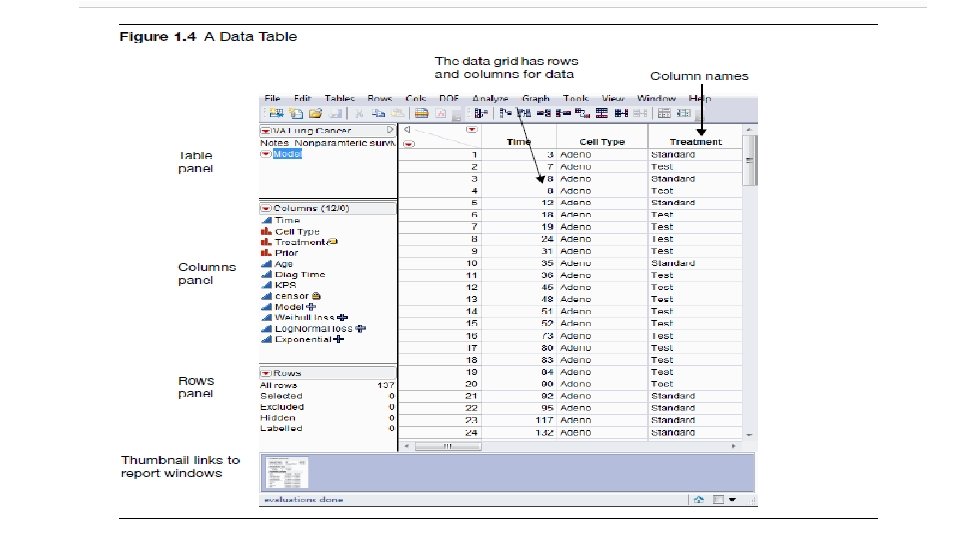Viewport: 960px width, 540px height.
Task: Click the grayed Save toolbar icon
Action: 336,113
